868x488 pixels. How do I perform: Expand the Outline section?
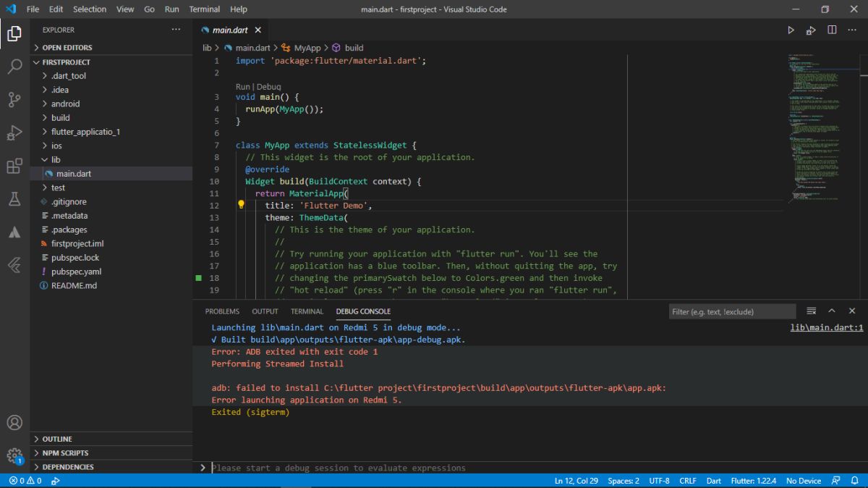click(111, 439)
